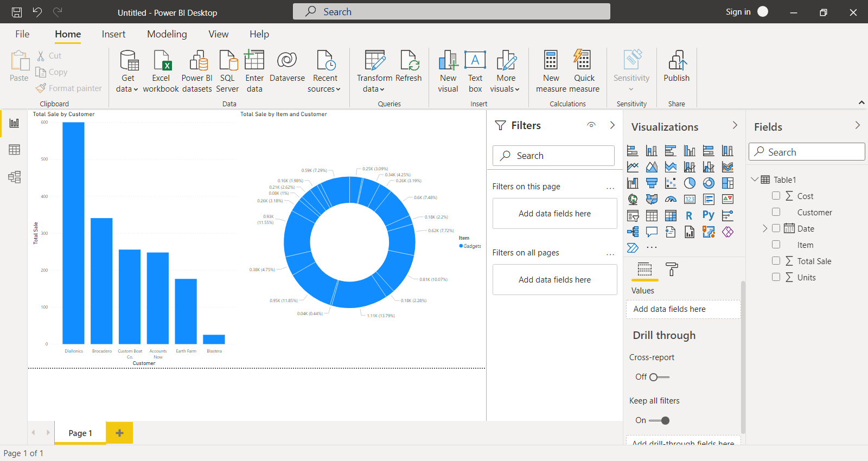The width and height of the screenshot is (868, 461).
Task: Collapse the Filters pane
Action: pyautogui.click(x=612, y=125)
